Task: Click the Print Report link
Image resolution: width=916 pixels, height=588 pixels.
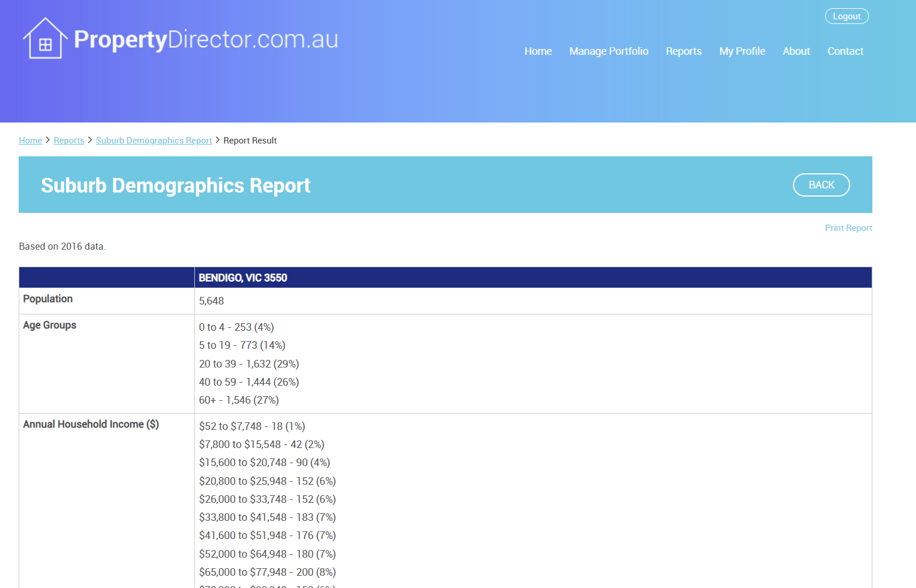Action: [848, 228]
